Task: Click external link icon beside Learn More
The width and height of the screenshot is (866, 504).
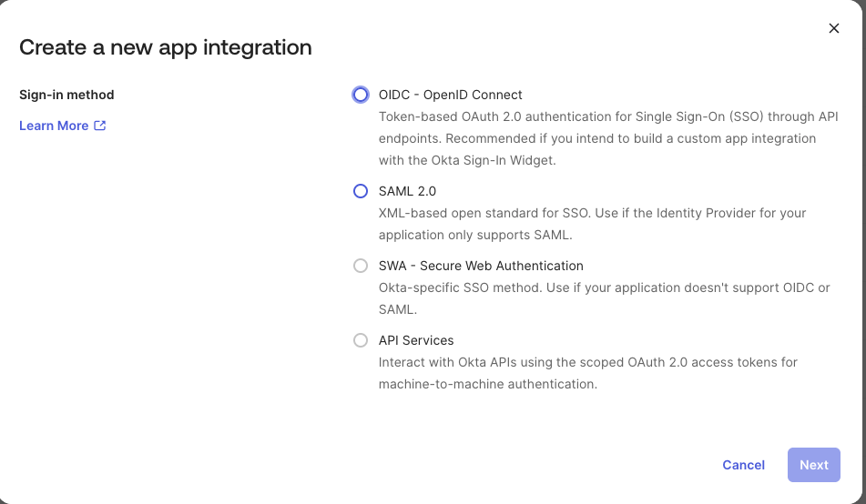Action: (x=100, y=126)
